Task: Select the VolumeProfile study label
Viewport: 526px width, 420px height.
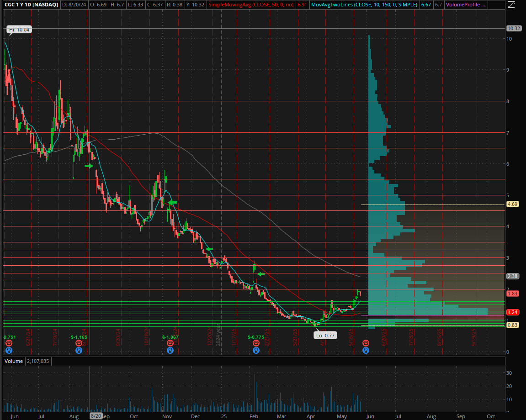Action: click(466, 5)
